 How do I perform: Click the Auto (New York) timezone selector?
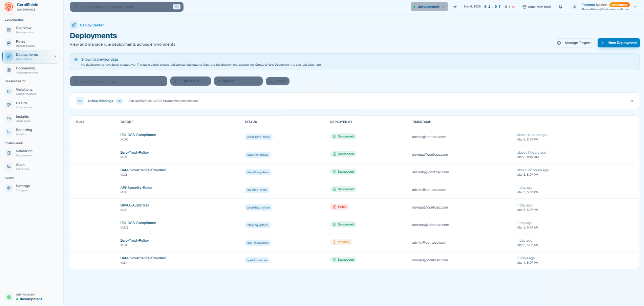[x=537, y=7]
